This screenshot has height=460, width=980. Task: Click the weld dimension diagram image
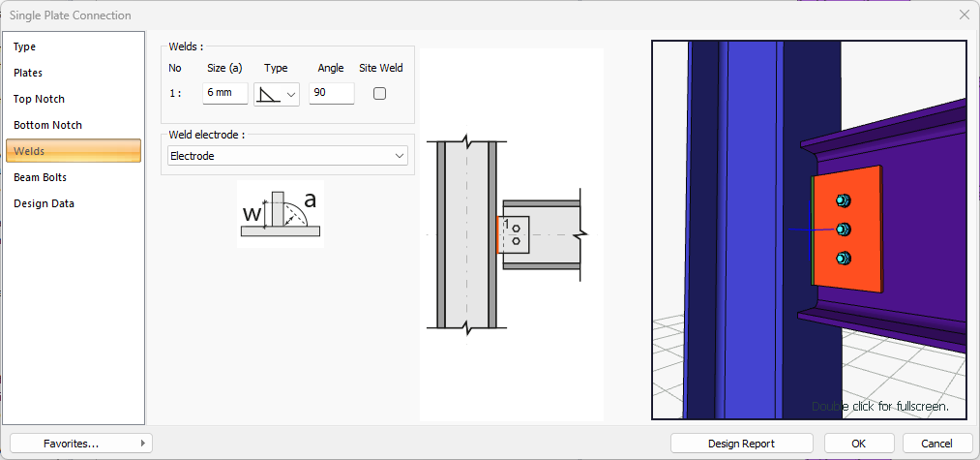(x=281, y=214)
